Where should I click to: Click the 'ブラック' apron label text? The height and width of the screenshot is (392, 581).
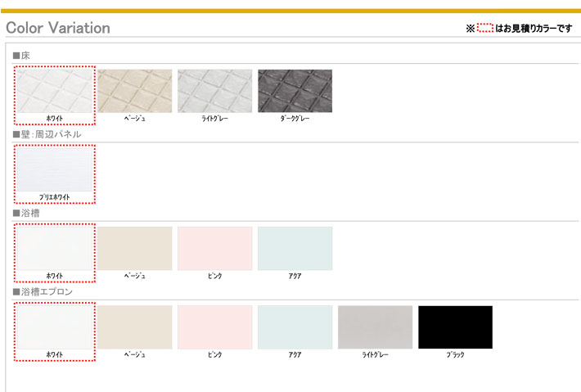point(455,354)
